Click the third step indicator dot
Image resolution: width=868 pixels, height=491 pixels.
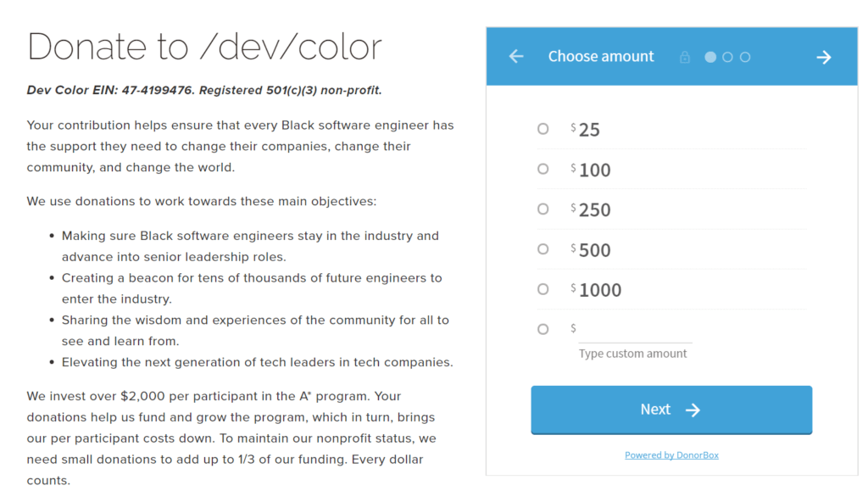pyautogui.click(x=745, y=57)
